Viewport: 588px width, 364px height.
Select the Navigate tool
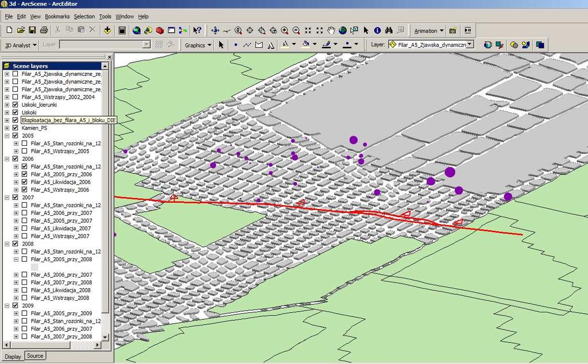pos(215,30)
